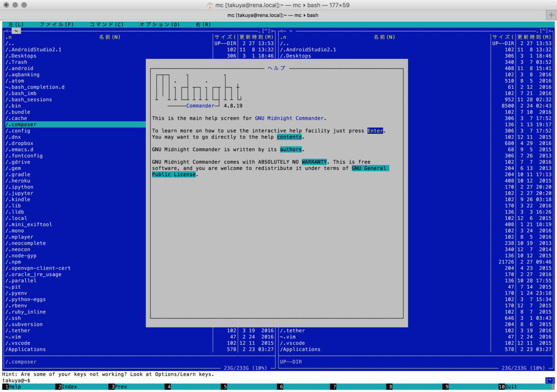Select /Applications in left panel
This screenshot has height=392, width=557.
(26, 350)
